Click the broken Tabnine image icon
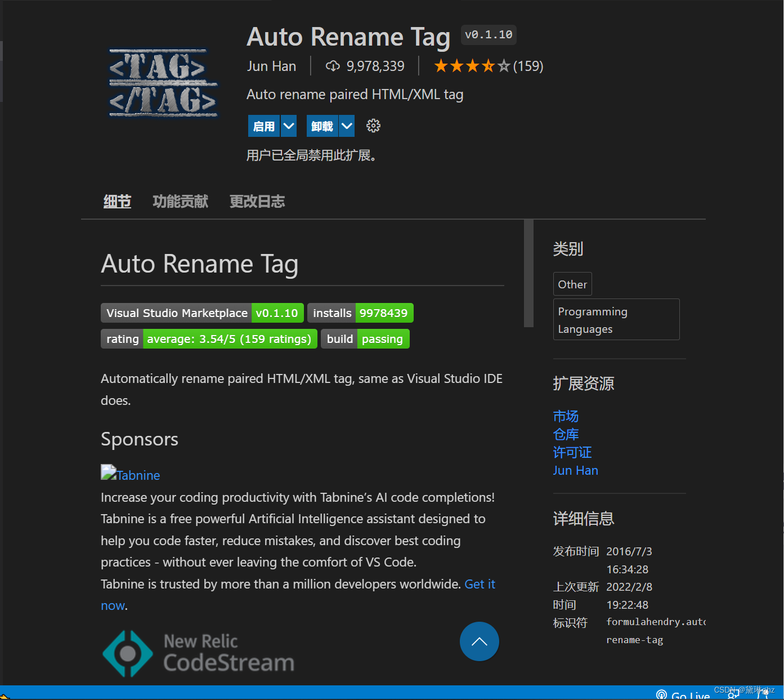784x700 pixels. [108, 472]
